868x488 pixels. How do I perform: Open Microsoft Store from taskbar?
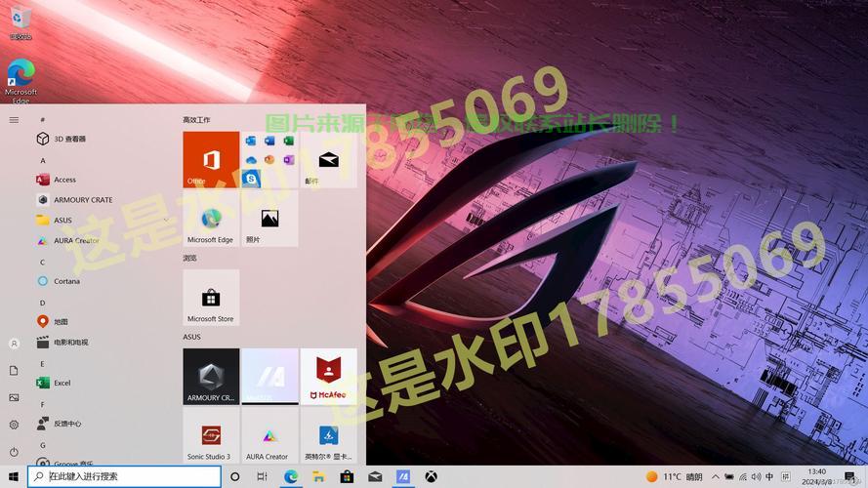tap(347, 476)
